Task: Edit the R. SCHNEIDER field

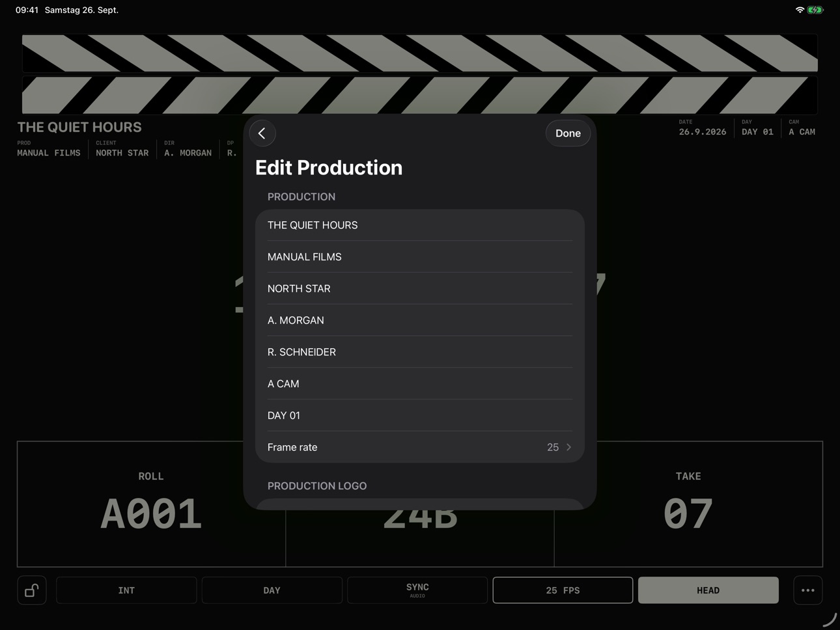Action: coord(420,352)
